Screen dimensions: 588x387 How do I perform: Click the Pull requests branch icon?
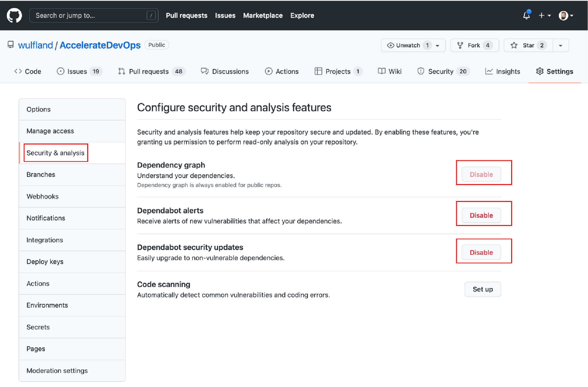[x=122, y=71]
